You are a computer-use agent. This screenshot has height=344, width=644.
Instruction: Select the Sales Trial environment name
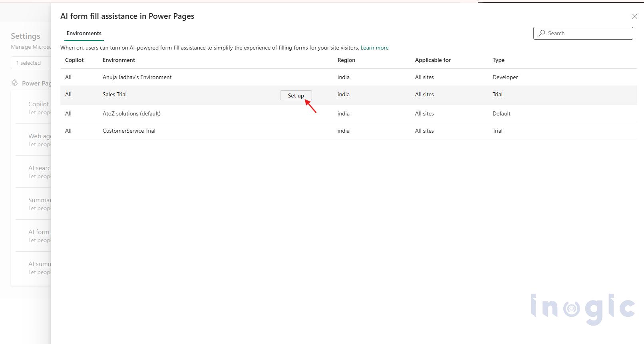tap(115, 95)
